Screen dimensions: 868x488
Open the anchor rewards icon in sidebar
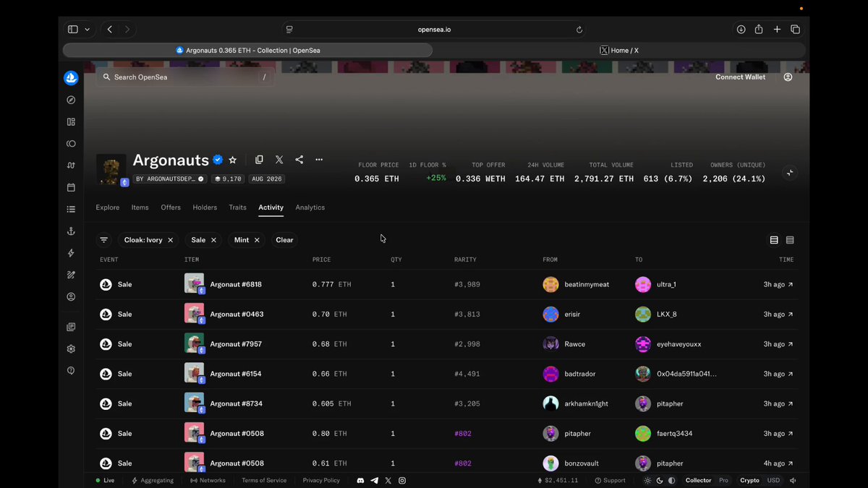pos(71,231)
